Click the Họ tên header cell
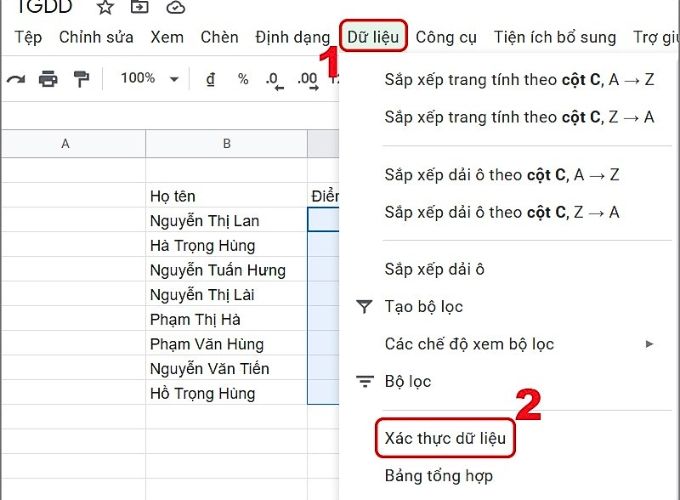The image size is (680, 500). coord(226,196)
